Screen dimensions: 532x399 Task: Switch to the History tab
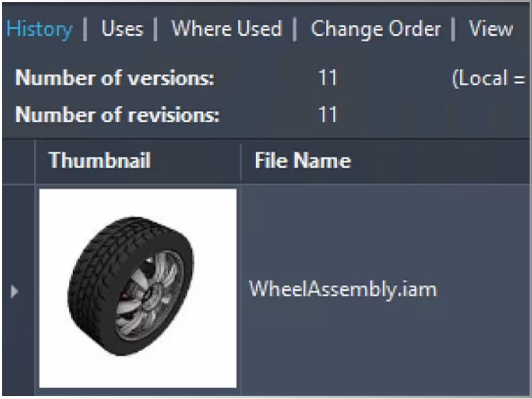(39, 29)
